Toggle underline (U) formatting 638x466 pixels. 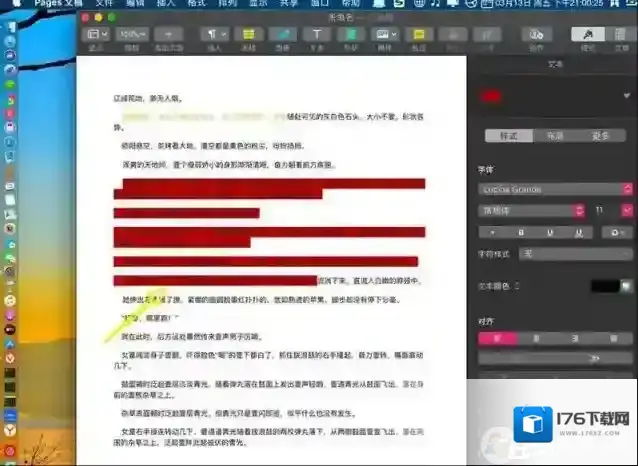tap(550, 232)
